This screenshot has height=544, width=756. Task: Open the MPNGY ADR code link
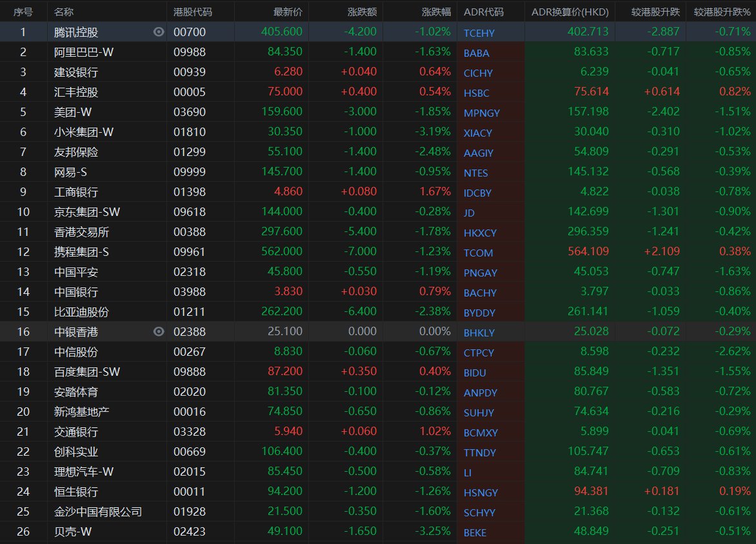coord(482,113)
